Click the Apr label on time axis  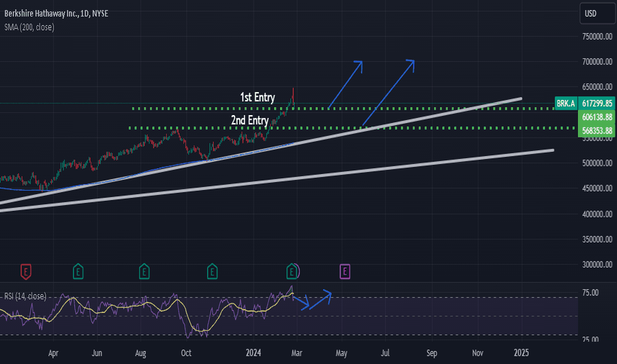tap(53, 353)
